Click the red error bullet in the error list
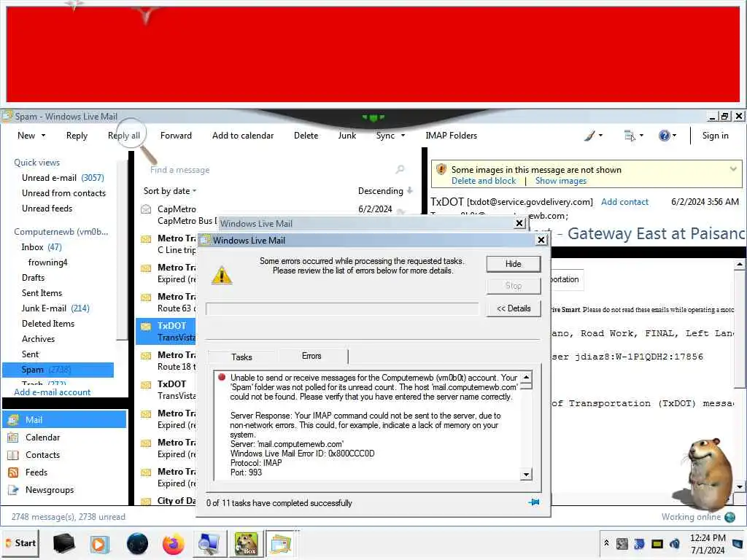 222,377
